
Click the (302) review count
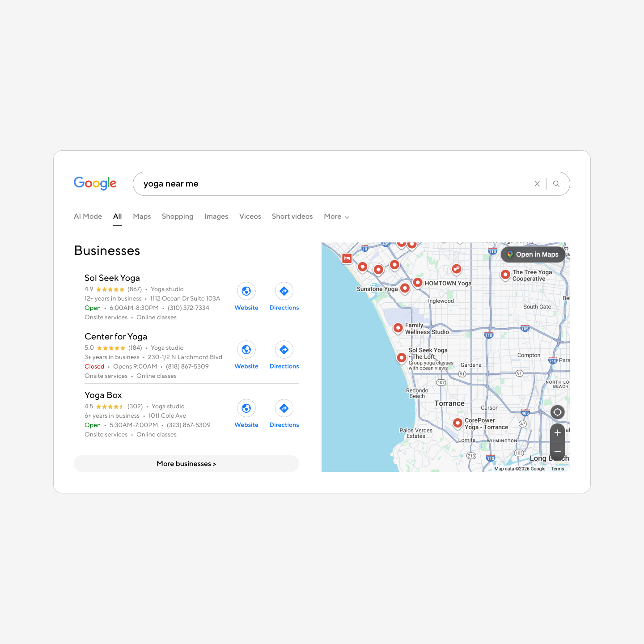(135, 406)
